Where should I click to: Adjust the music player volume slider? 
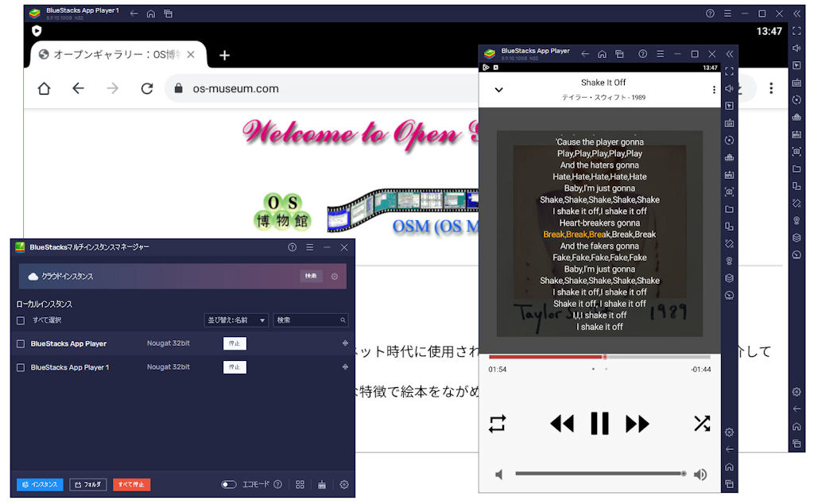[601, 473]
